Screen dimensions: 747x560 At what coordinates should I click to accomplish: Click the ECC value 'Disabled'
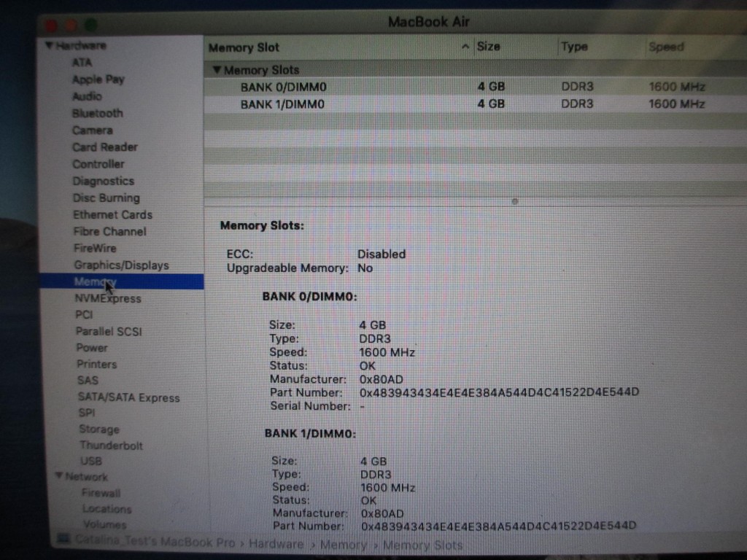click(x=381, y=254)
